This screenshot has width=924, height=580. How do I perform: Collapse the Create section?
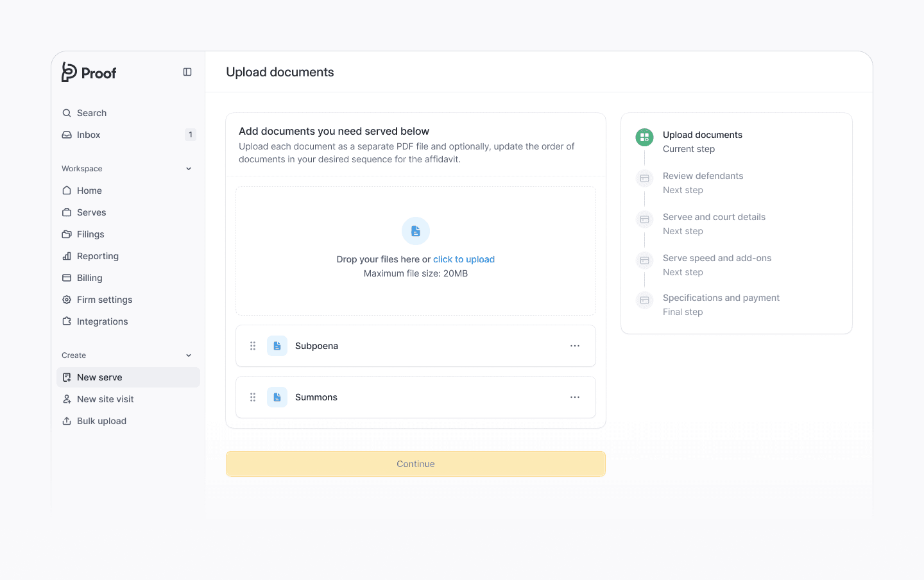point(188,355)
